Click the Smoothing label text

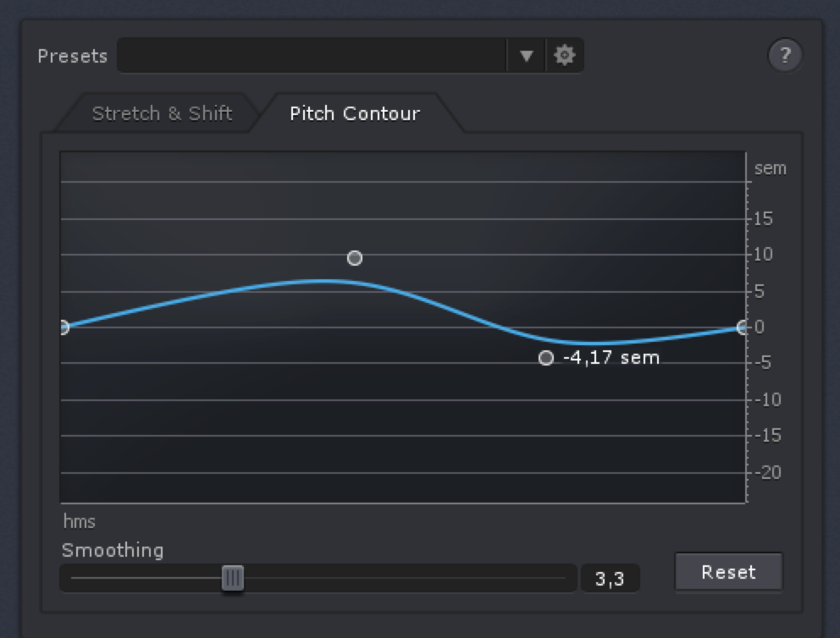111,550
